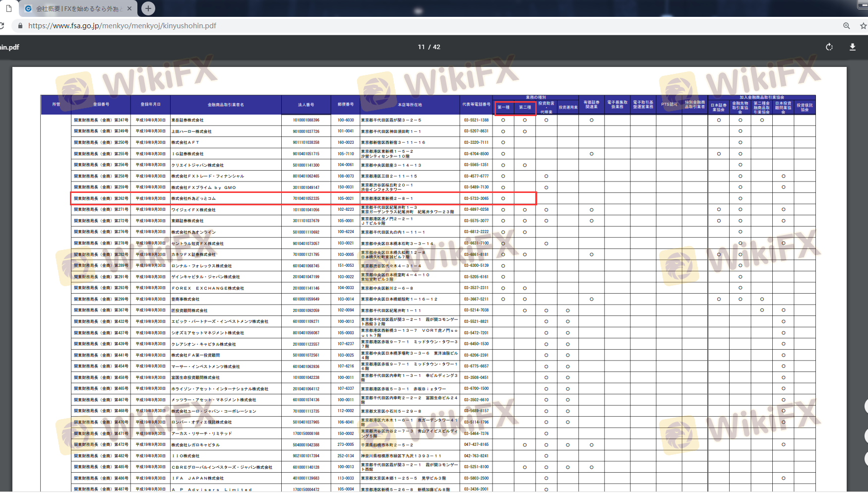Click postal code 100-6030
The height and width of the screenshot is (494, 868).
pyautogui.click(x=346, y=121)
